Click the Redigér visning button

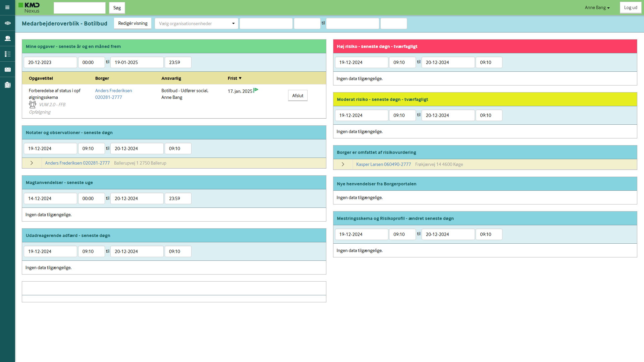point(132,23)
